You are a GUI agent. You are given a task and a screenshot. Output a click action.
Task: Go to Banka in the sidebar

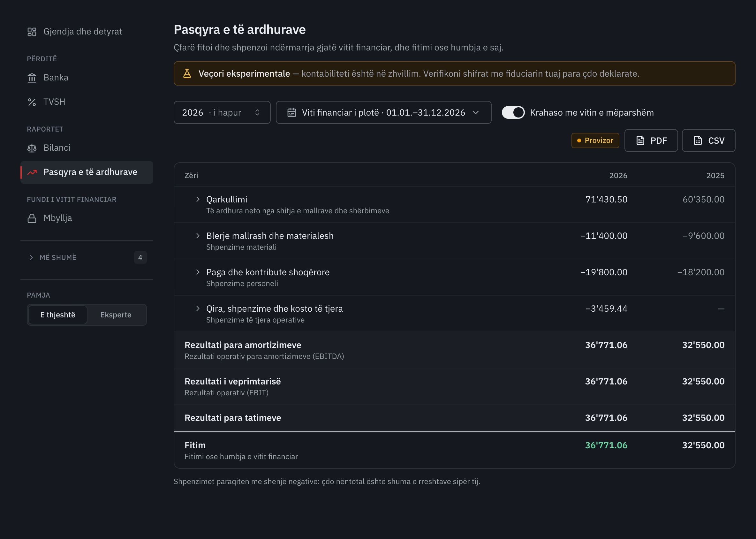(87, 78)
